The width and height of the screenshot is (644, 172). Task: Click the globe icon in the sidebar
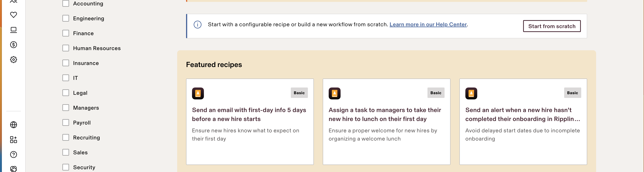coord(14,125)
